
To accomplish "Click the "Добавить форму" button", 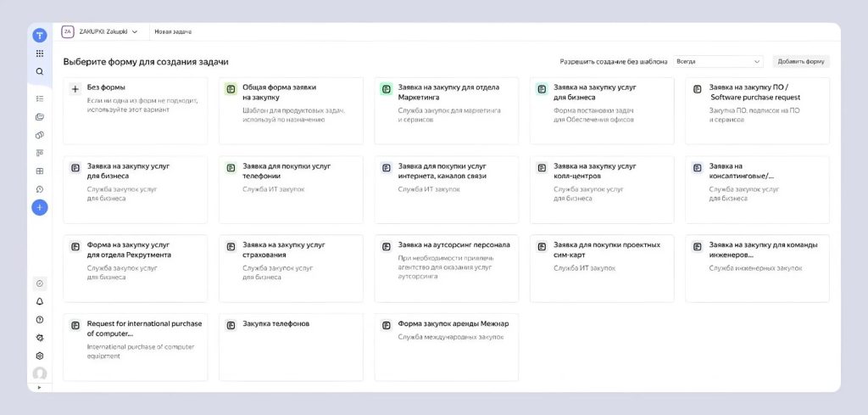I will pos(801,62).
